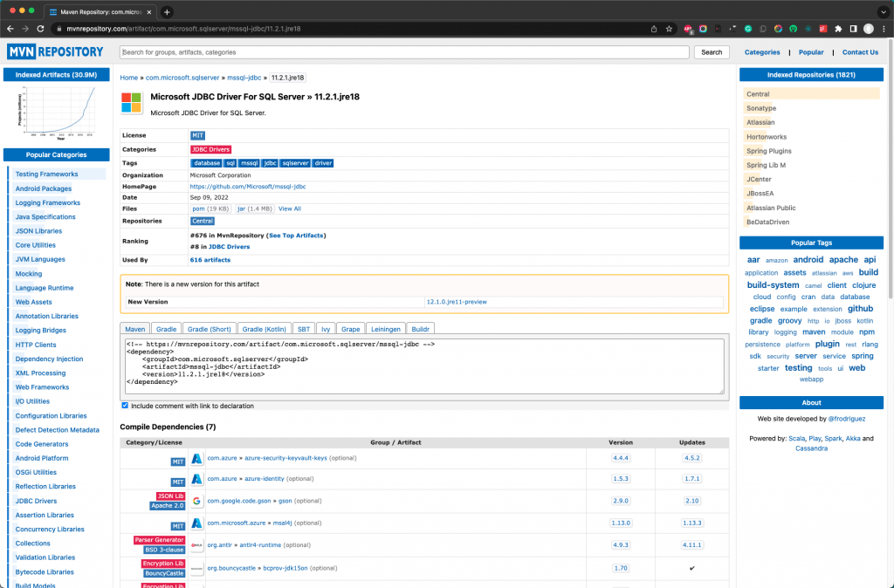894x588 pixels.
Task: Toggle Include comment with link to declaration
Action: pyautogui.click(x=125, y=405)
